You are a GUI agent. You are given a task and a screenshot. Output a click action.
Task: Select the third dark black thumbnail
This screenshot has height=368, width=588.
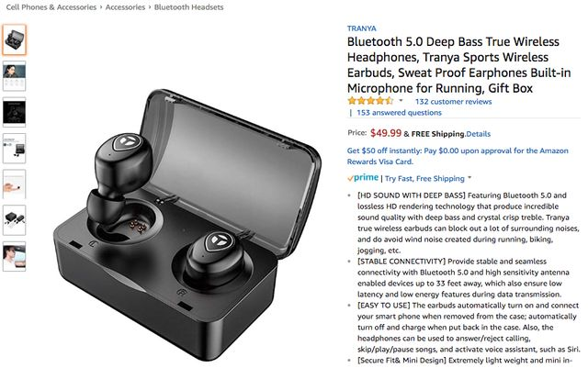pyautogui.click(x=15, y=112)
